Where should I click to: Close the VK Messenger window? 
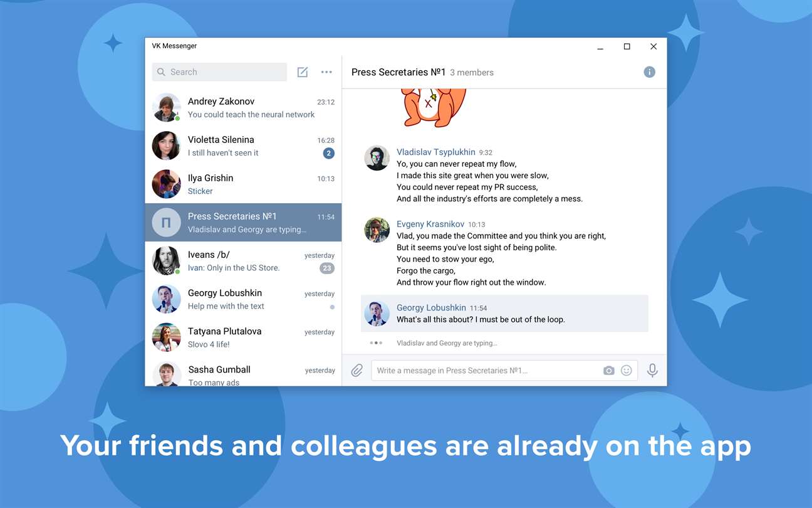(653, 46)
